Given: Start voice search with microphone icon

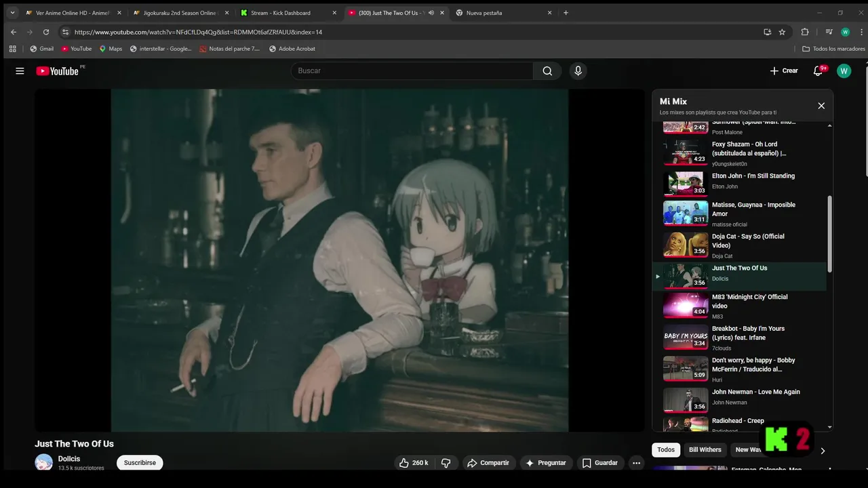Looking at the screenshot, I should pyautogui.click(x=578, y=71).
